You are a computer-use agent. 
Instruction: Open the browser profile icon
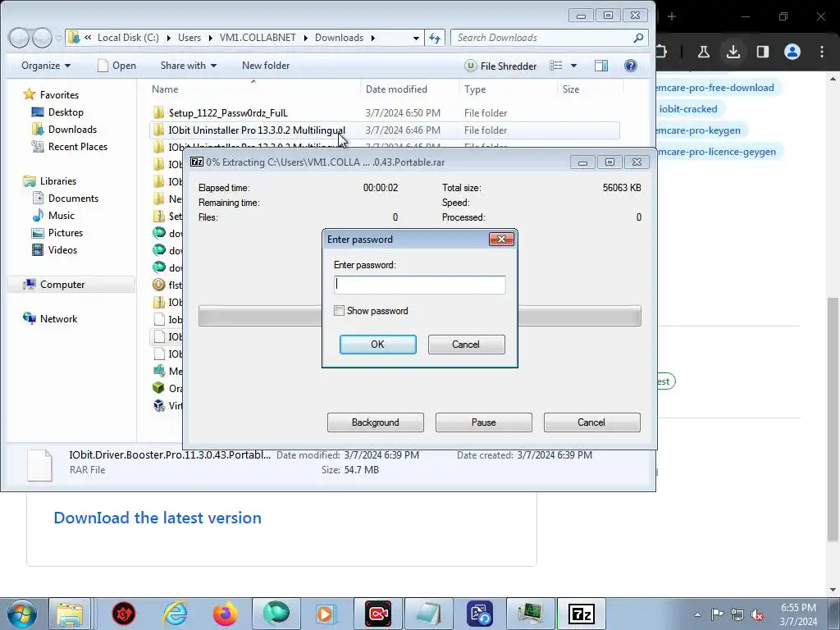(x=792, y=52)
